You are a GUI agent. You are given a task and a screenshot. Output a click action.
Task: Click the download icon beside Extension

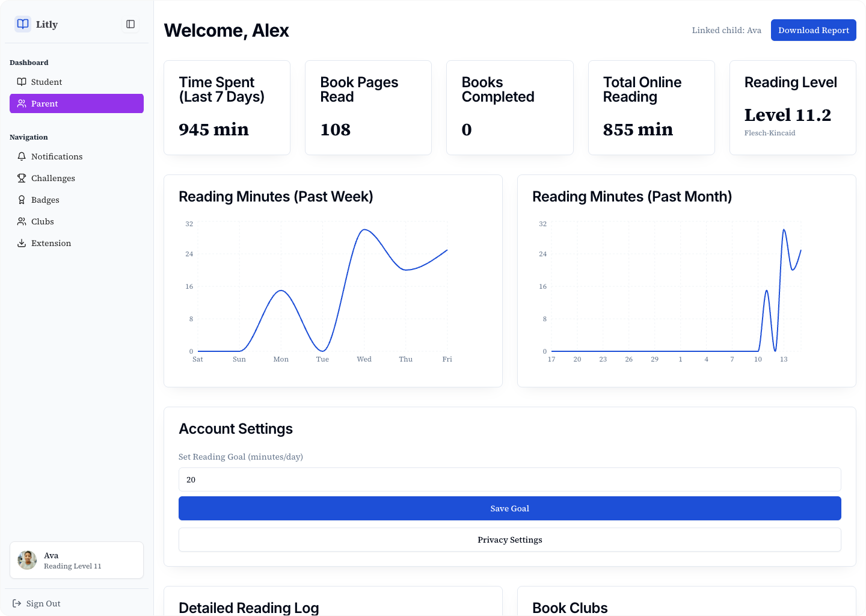coord(22,243)
